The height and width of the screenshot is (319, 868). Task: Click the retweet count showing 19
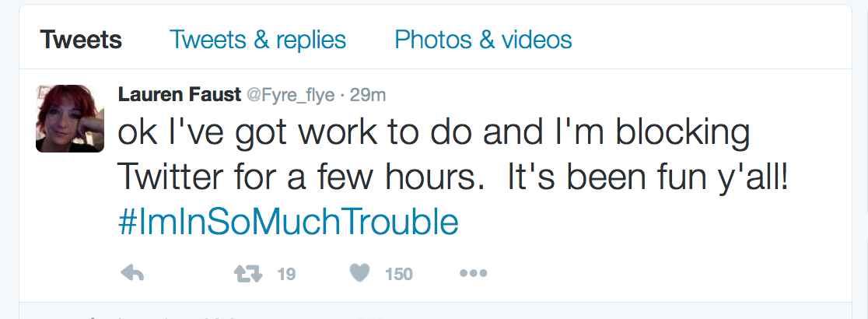coord(286,274)
